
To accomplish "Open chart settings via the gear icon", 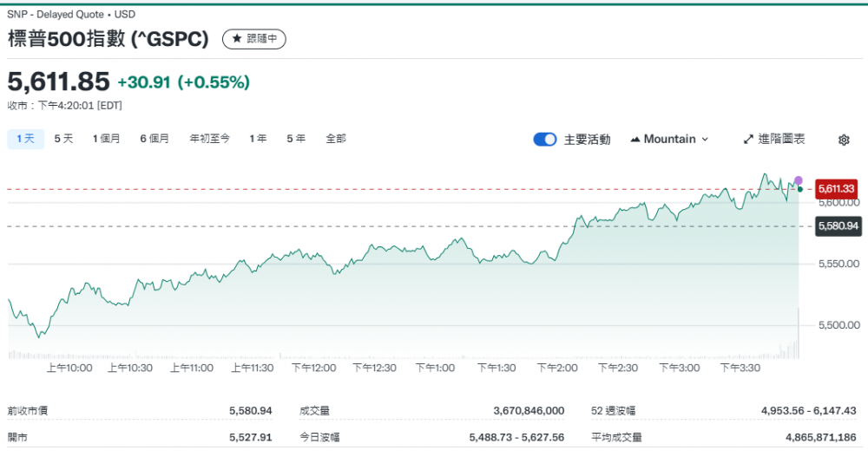I will pyautogui.click(x=843, y=140).
